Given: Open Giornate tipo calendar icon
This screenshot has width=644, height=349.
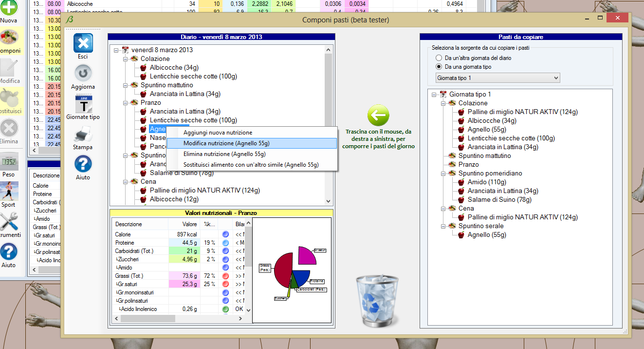Looking at the screenshot, I should point(83,104).
